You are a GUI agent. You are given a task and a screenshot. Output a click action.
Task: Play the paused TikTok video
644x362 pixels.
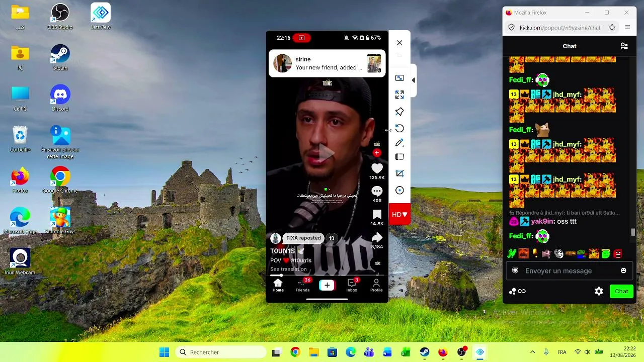(x=327, y=153)
